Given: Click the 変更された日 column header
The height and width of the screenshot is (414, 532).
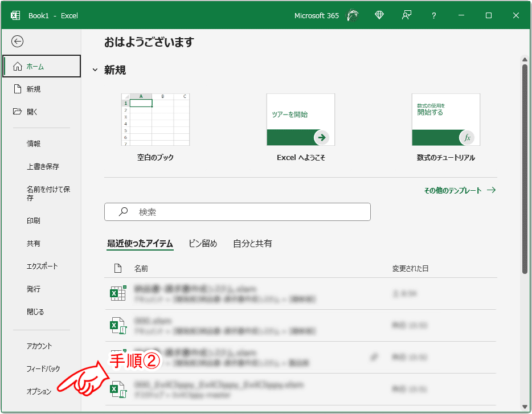Looking at the screenshot, I should pyautogui.click(x=410, y=268).
